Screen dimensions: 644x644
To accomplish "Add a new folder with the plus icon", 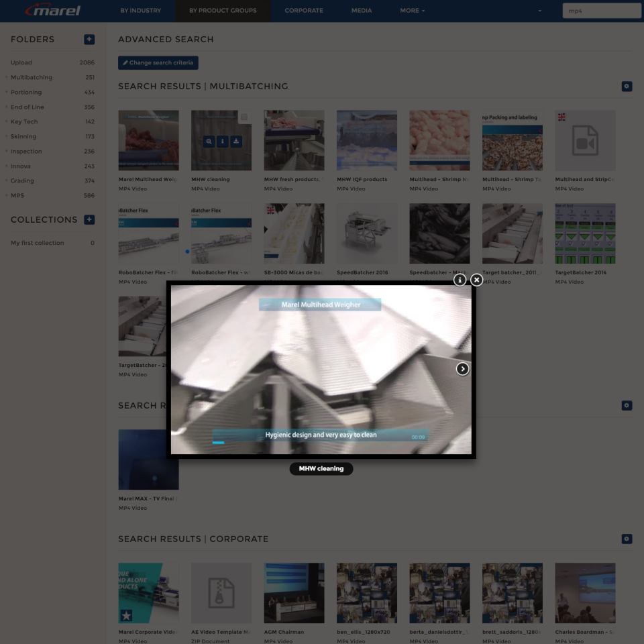I will coord(89,40).
